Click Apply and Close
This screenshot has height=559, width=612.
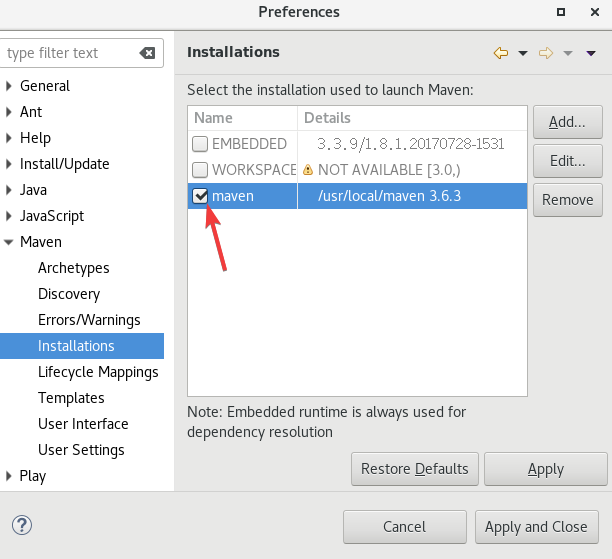point(536,527)
